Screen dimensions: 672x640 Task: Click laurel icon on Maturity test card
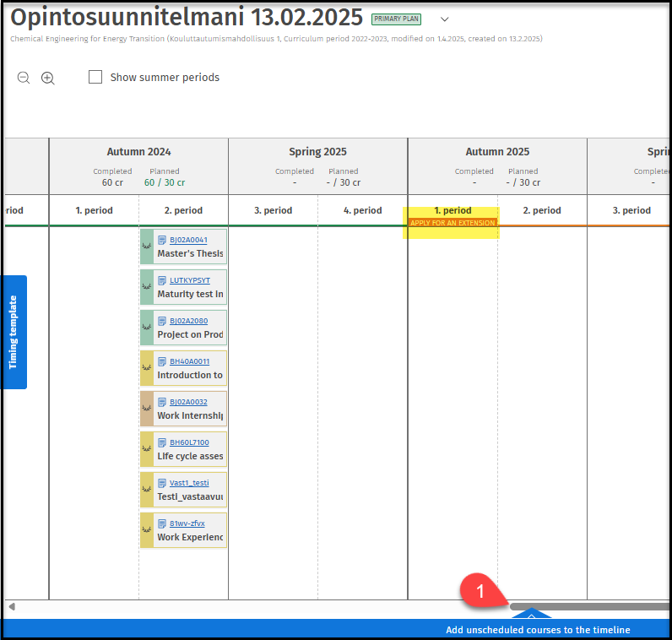146,287
